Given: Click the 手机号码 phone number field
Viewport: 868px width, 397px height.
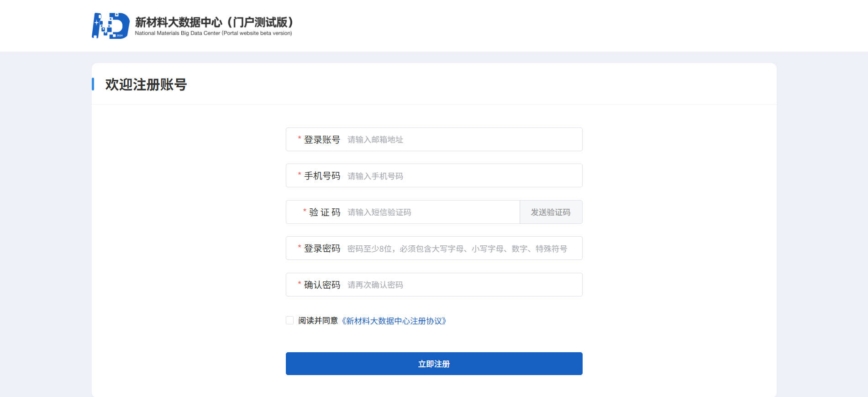Looking at the screenshot, I should pos(457,175).
